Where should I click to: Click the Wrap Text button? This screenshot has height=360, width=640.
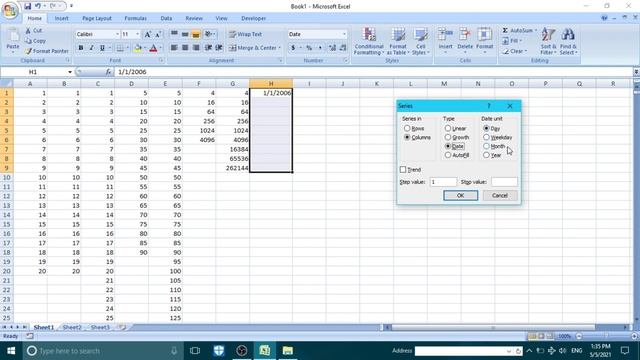click(x=245, y=34)
